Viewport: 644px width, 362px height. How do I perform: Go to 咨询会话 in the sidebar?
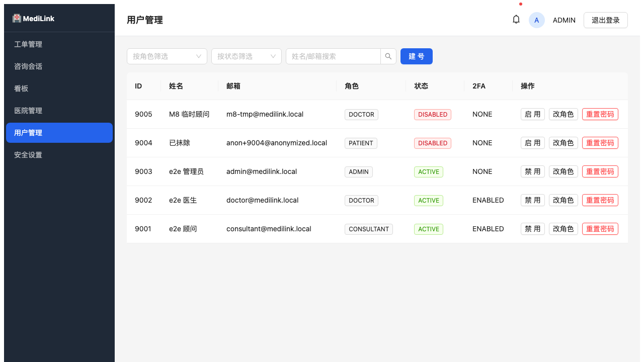point(59,66)
